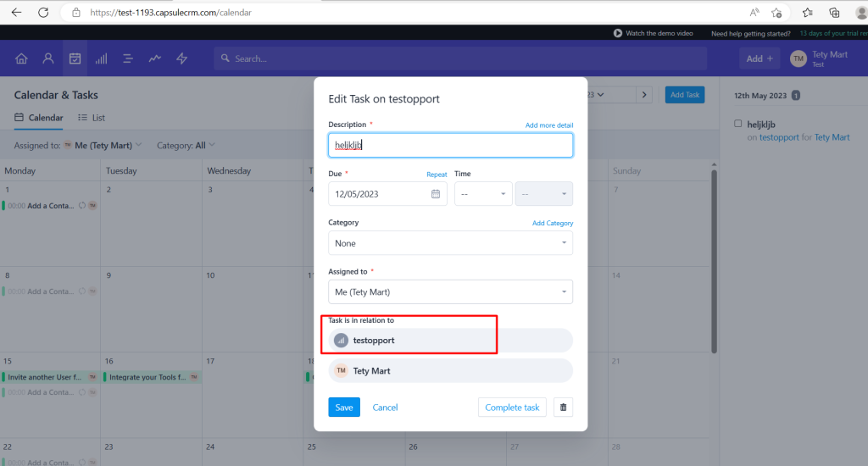
Task: Open People & Organisations icon
Action: point(48,58)
